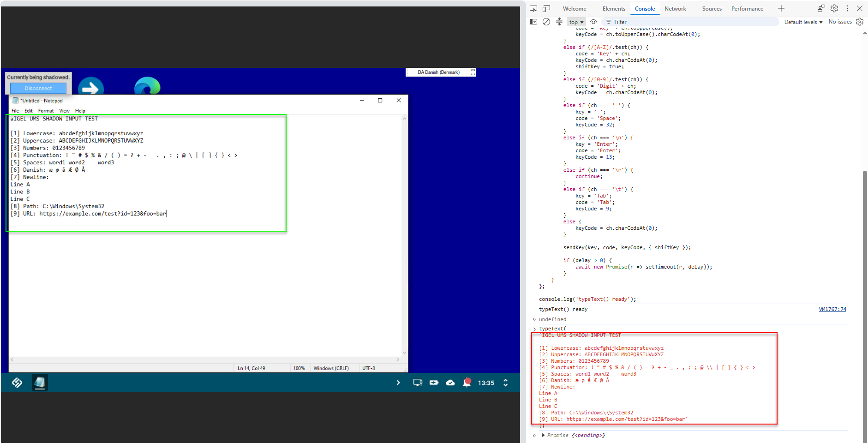868x443 pixels.
Task: Click the Disconnect shadowing button
Action: coord(38,88)
